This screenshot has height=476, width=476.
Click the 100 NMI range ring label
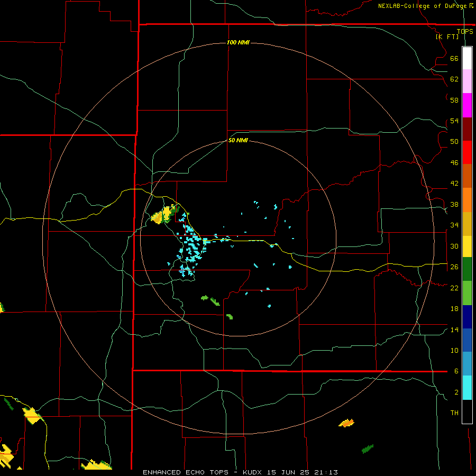click(x=238, y=42)
